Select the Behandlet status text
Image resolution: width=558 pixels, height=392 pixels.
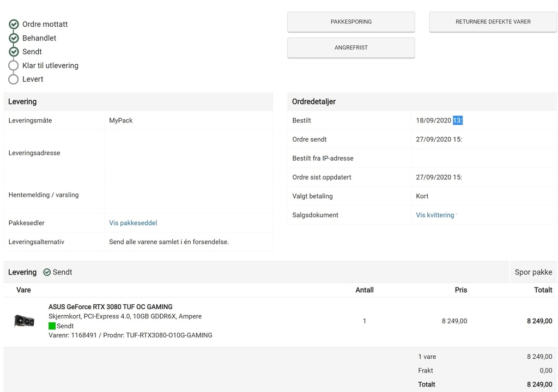39,38
